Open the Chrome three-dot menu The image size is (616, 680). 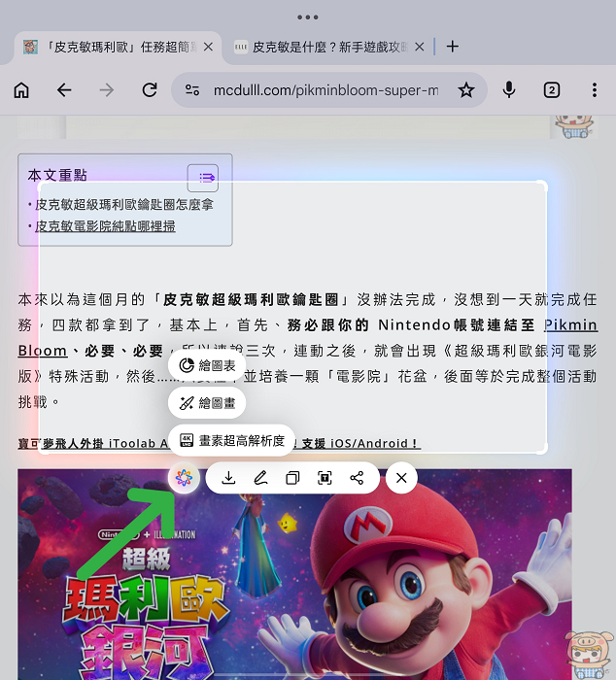594,90
